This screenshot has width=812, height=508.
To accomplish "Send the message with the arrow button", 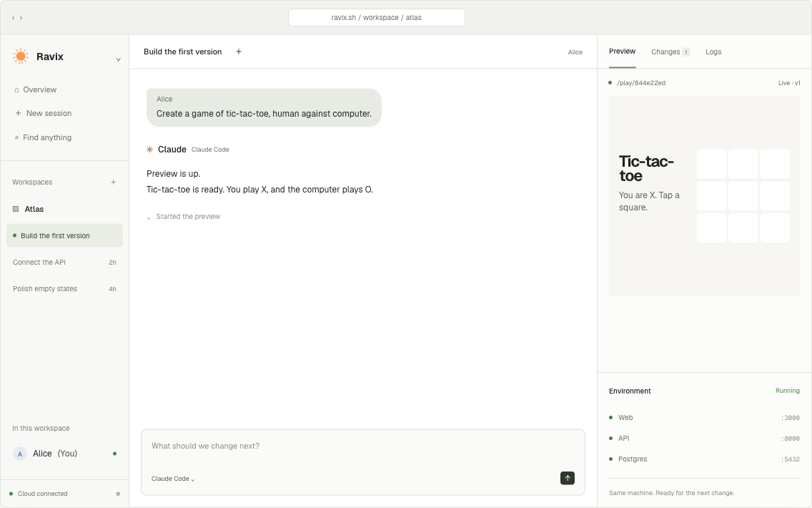I will (568, 478).
